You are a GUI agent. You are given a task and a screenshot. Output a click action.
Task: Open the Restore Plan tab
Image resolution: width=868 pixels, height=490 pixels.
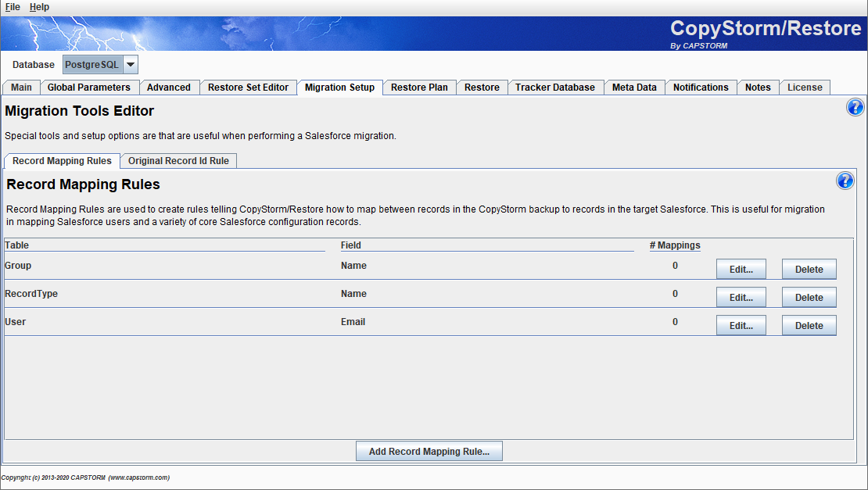coord(419,88)
